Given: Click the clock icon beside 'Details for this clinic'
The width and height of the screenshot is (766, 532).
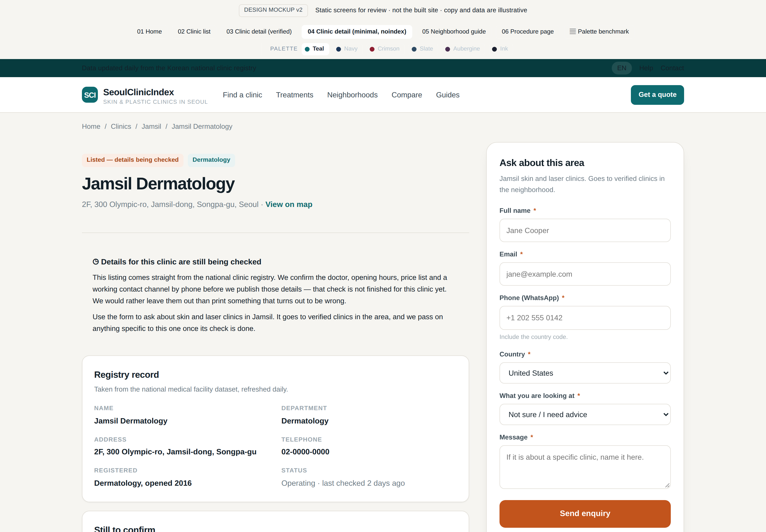Looking at the screenshot, I should pyautogui.click(x=96, y=262).
